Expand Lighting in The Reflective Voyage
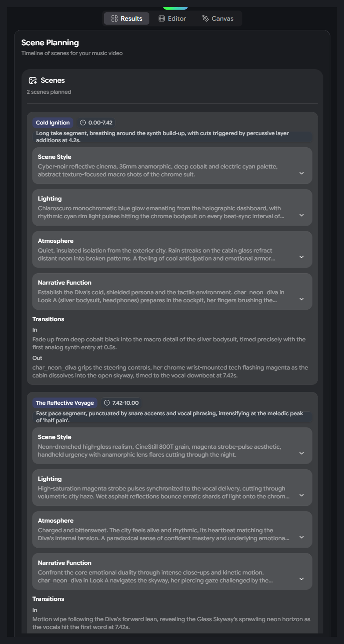 (x=301, y=495)
